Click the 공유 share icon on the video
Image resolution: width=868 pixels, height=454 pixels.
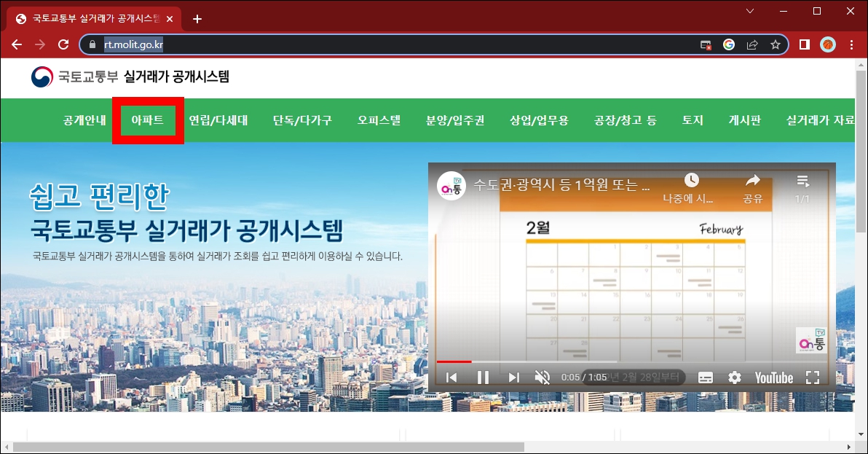coord(753,181)
